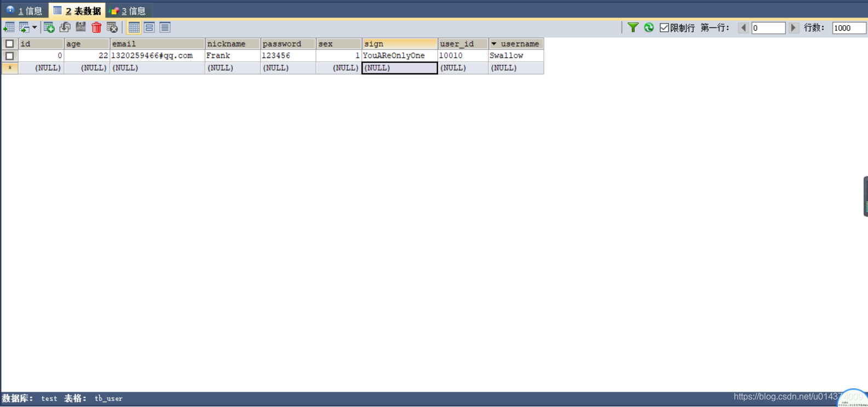This screenshot has width=868, height=407.
Task: Click the database name test in status bar
Action: [x=49, y=399]
